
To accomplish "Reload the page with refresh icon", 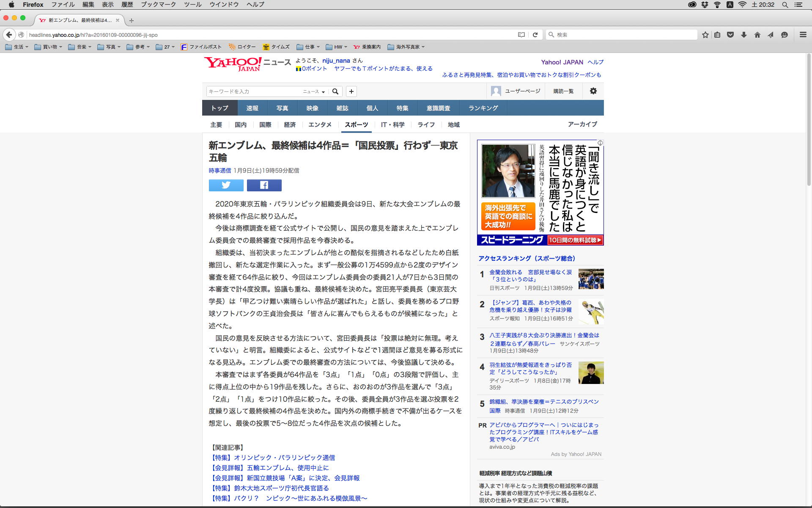I will 535,35.
